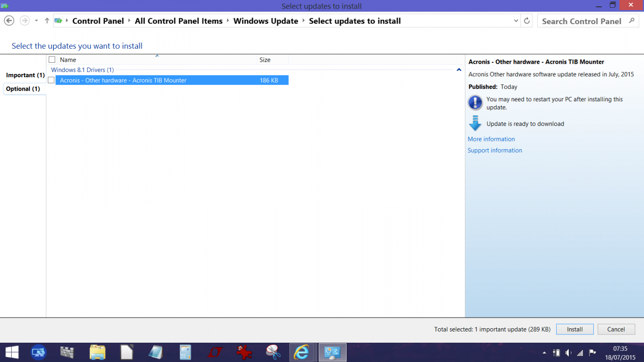Image resolution: width=644 pixels, height=362 pixels.
Task: Click the 186 KB size value
Action: coord(269,80)
